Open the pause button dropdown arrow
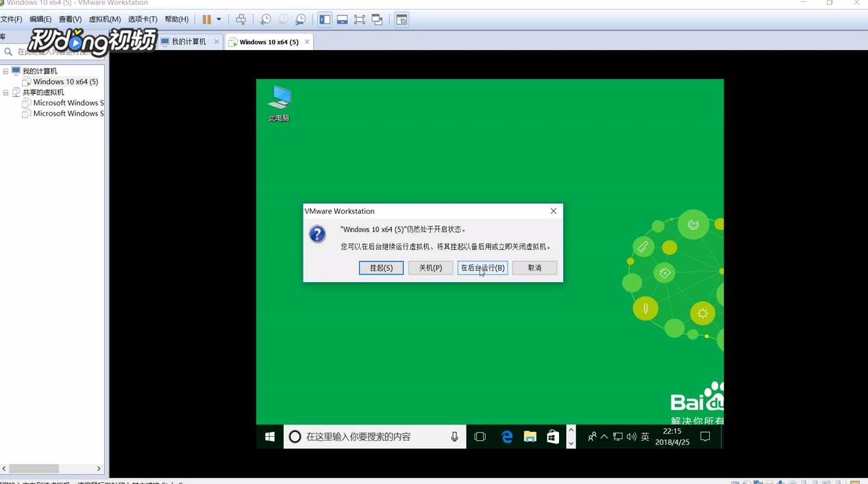This screenshot has height=484, width=868. [218, 19]
